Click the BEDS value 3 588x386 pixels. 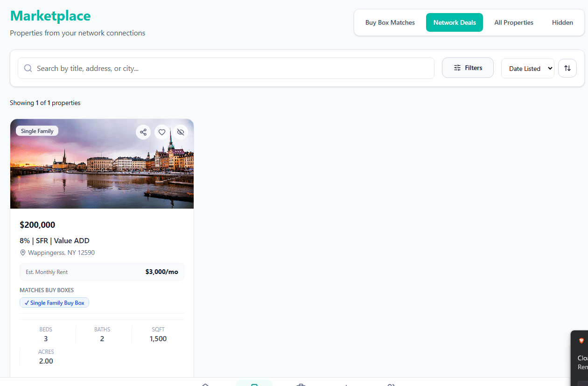46,339
